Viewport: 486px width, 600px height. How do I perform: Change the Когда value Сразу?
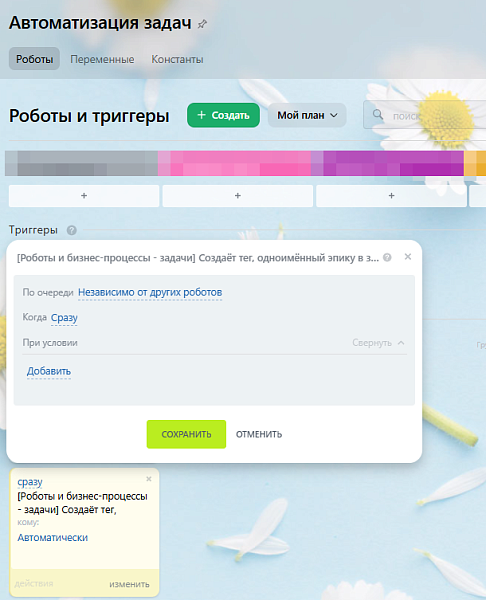[64, 318]
